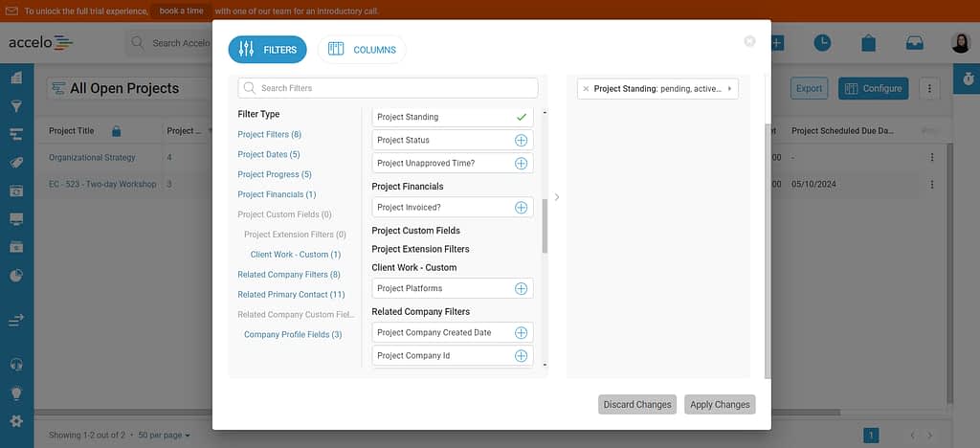Open the lightbulb ideas icon in sidebar

tap(16, 393)
